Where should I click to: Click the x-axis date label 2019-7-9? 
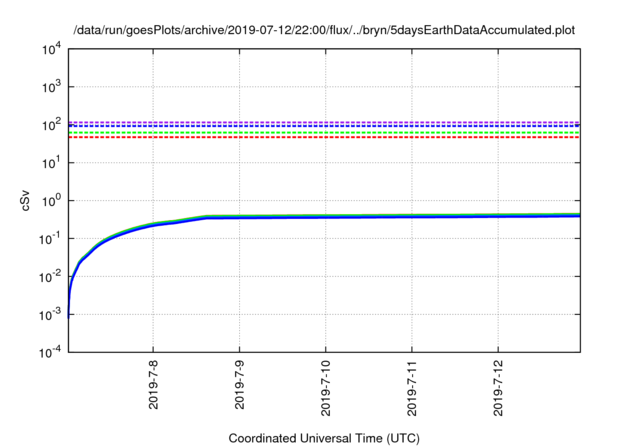(240, 384)
